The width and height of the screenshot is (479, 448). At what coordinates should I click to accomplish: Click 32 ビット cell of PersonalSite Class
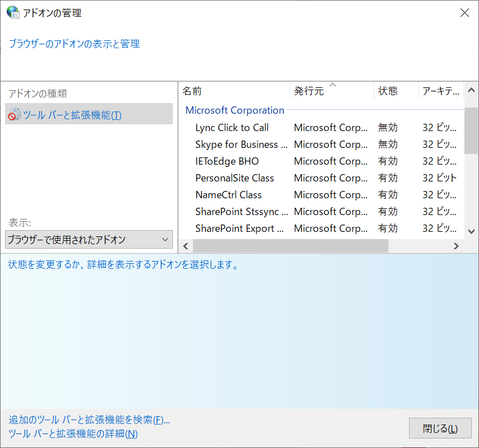point(440,178)
